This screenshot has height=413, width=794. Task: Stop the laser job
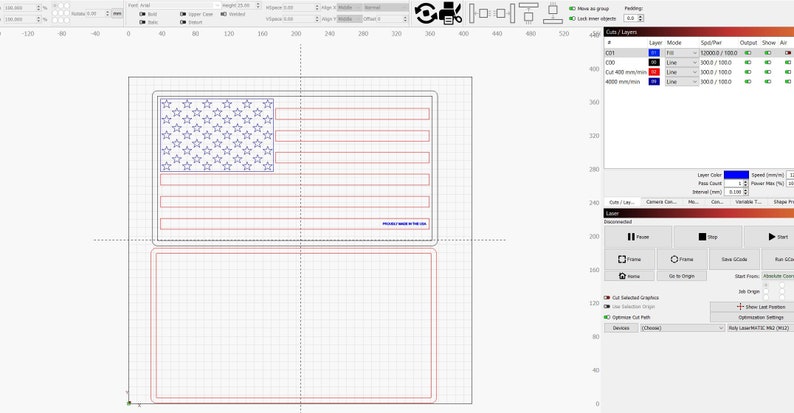(x=707, y=237)
